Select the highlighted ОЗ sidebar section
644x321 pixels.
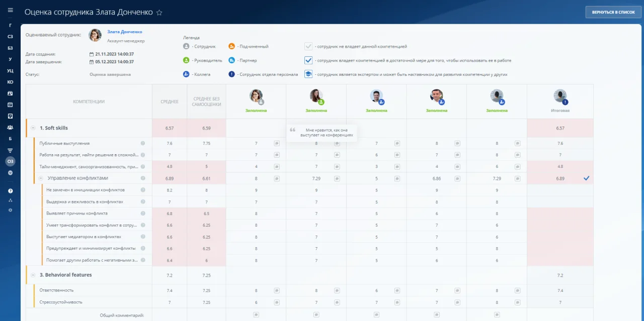coord(10,161)
